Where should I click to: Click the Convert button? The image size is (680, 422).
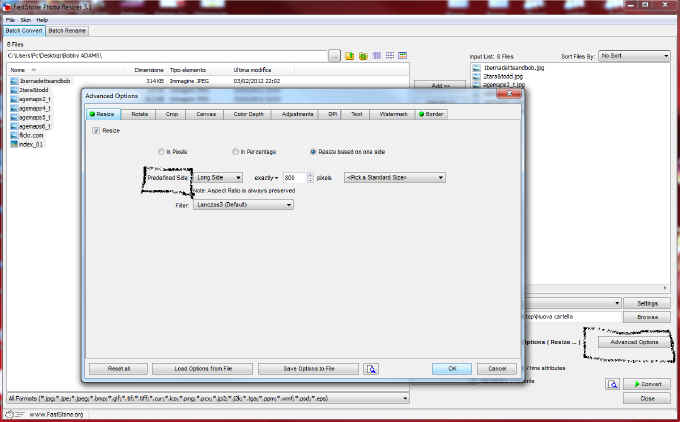647,384
